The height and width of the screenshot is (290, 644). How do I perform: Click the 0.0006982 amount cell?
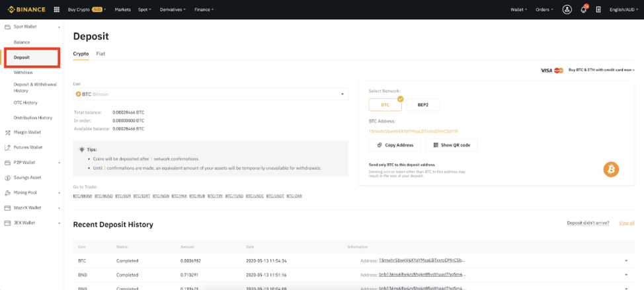pyautogui.click(x=190, y=261)
